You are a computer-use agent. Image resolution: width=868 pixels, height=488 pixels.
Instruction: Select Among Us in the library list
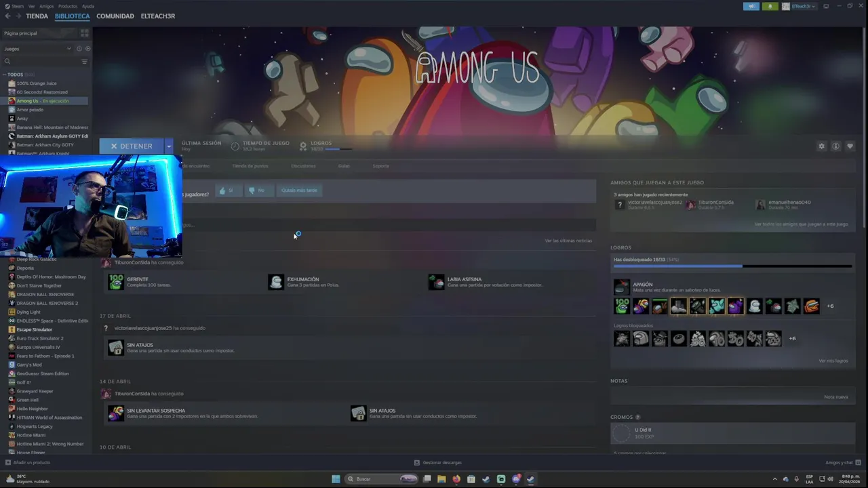point(45,101)
